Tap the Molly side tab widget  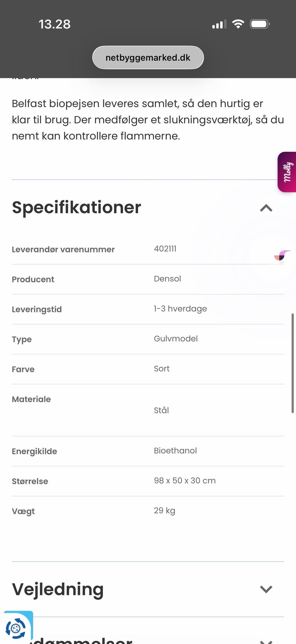[287, 172]
